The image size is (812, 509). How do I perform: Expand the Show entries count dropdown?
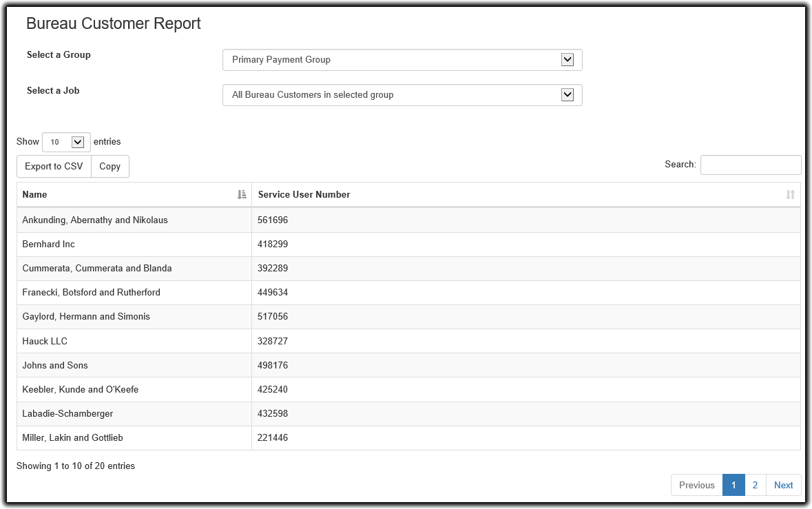tap(66, 142)
